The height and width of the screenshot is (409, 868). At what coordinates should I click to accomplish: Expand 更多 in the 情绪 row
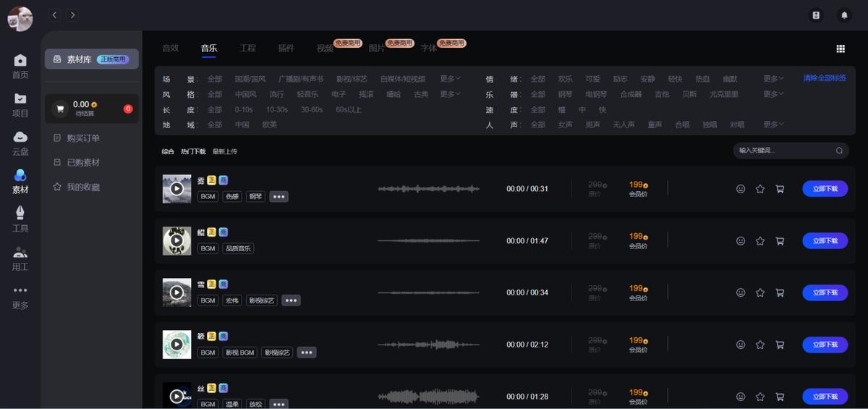tap(773, 79)
